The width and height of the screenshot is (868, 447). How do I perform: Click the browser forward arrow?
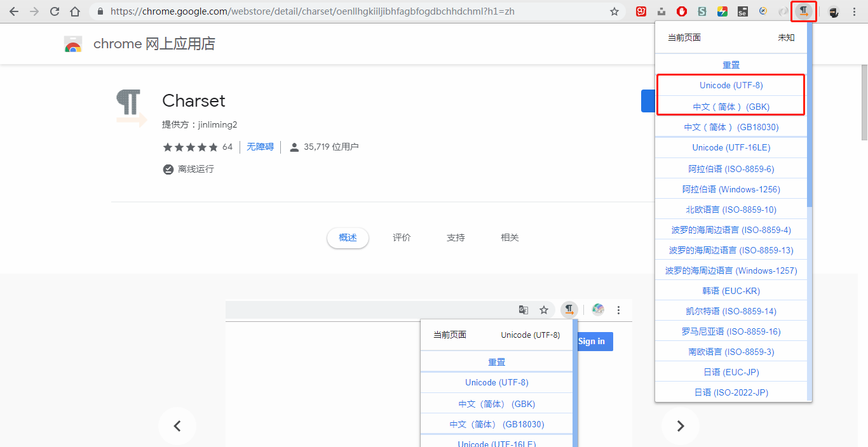tap(34, 11)
